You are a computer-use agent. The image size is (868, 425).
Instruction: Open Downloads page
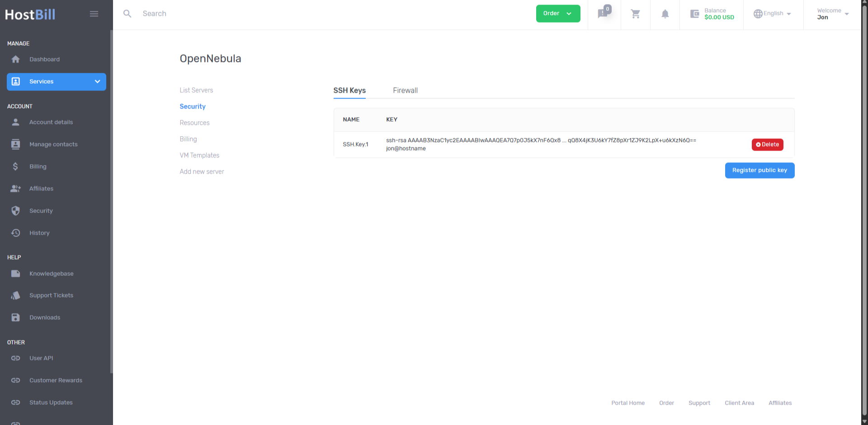click(x=45, y=317)
